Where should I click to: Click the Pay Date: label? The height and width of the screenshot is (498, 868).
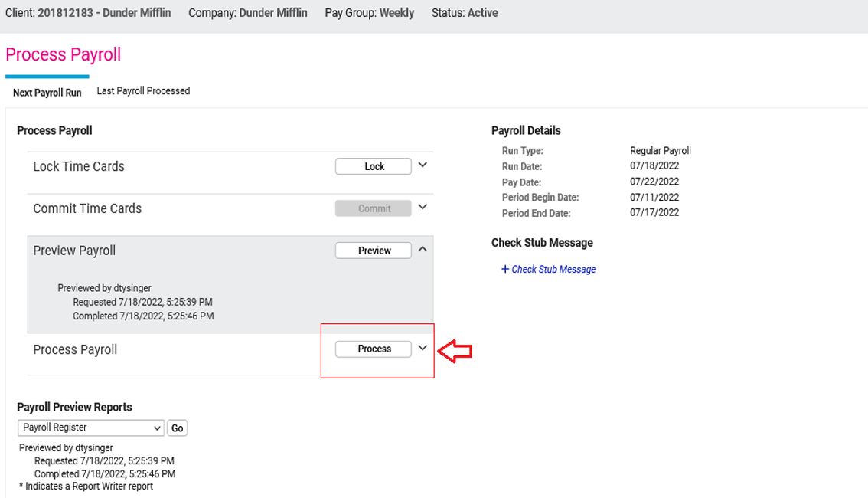point(521,182)
